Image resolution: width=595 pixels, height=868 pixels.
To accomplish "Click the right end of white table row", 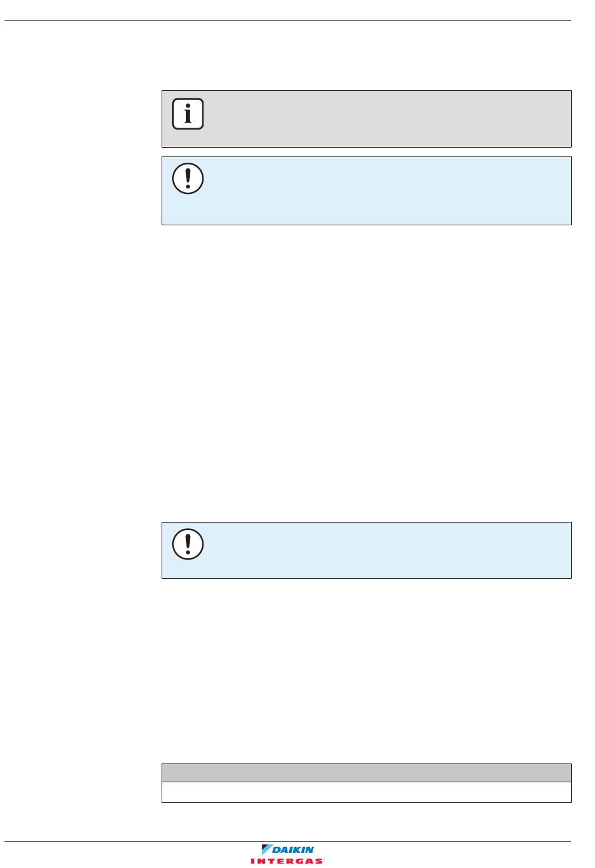I will click(564, 792).
